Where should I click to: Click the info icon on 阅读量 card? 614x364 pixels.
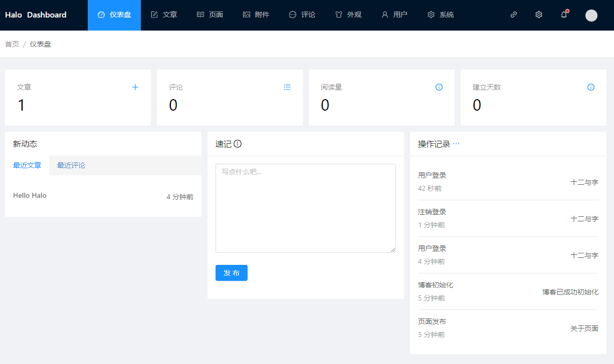click(439, 87)
